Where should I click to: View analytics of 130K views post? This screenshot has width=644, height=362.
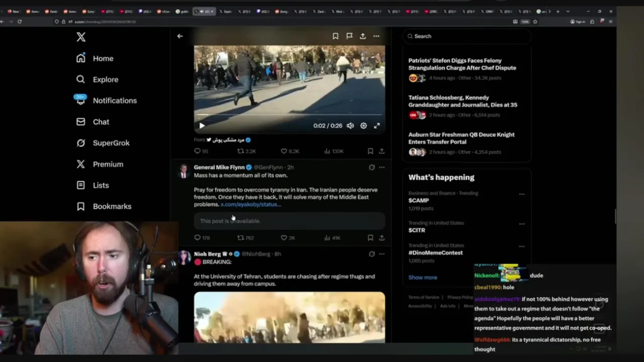pos(334,151)
